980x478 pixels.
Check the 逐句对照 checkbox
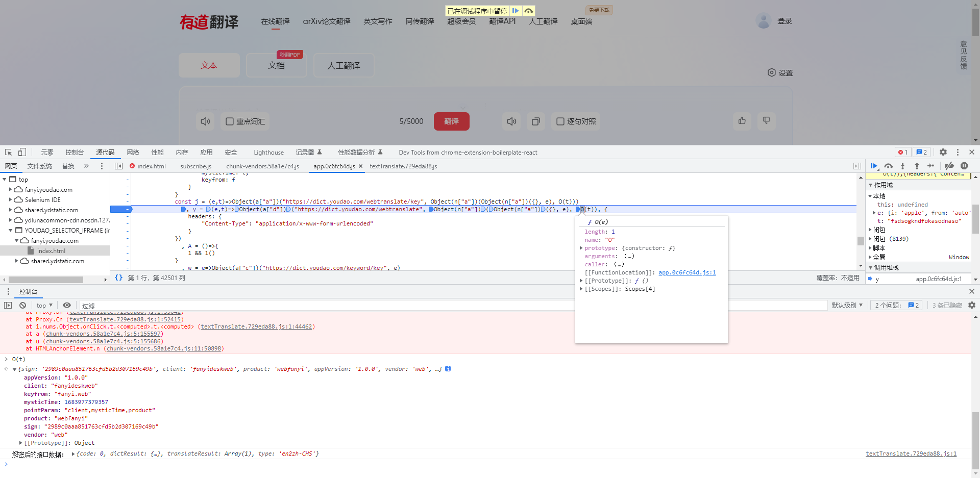(x=560, y=121)
